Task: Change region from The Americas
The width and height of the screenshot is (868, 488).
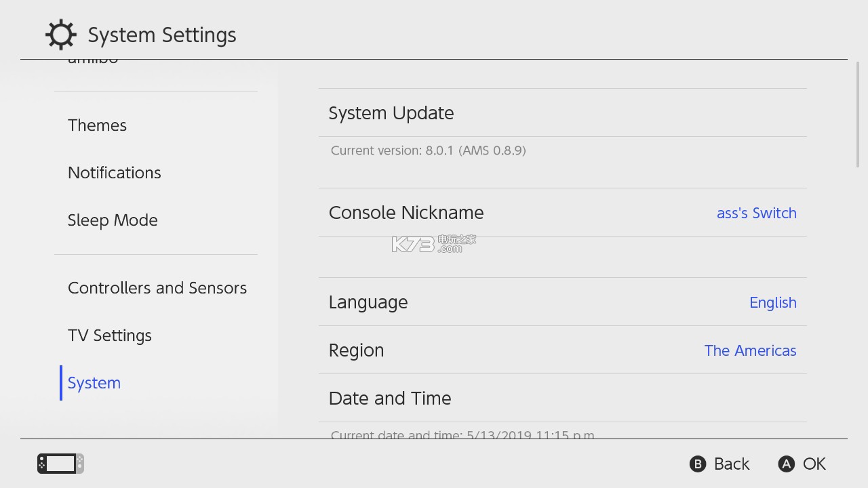Action: tap(750, 350)
